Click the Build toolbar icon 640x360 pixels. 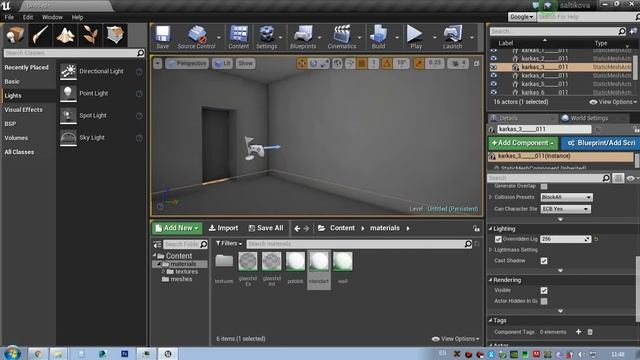click(x=378, y=37)
